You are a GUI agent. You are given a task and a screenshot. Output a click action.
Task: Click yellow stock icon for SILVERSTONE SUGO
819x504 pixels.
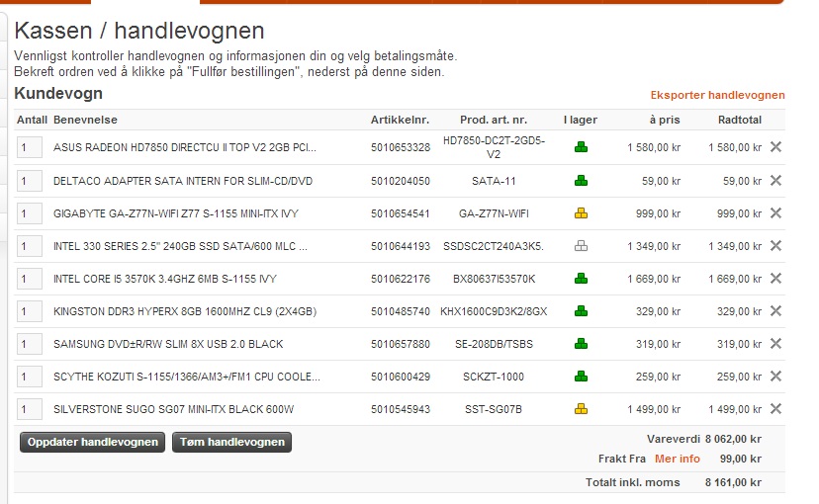click(x=581, y=408)
